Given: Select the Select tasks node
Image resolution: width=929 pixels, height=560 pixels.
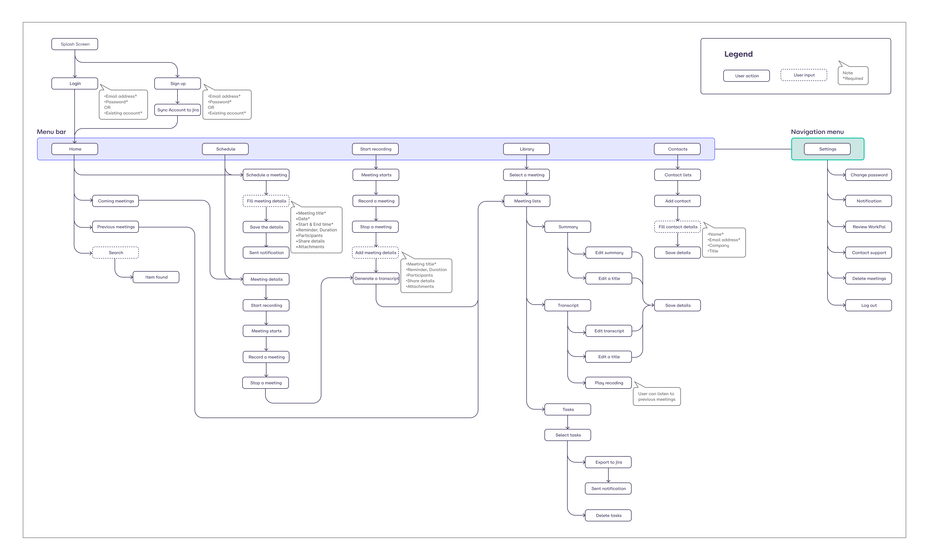Looking at the screenshot, I should click(x=568, y=435).
